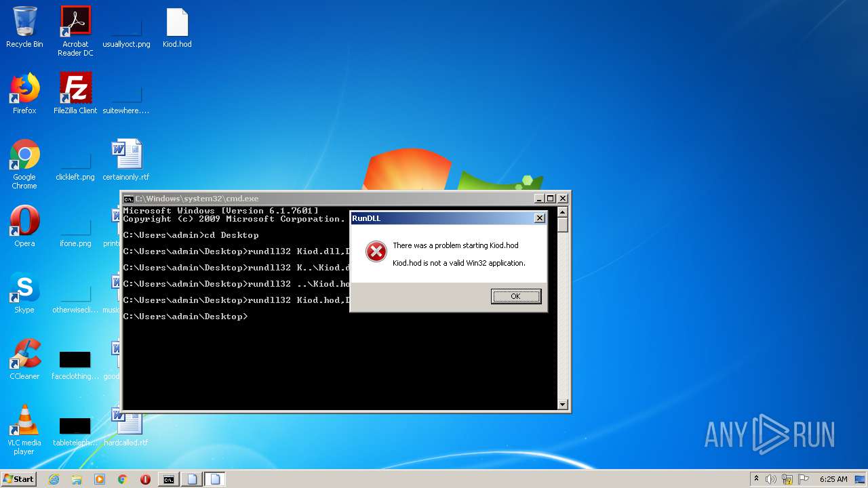Select the VLC media player shortcut
Image resolution: width=868 pixels, height=488 pixels.
[x=24, y=430]
